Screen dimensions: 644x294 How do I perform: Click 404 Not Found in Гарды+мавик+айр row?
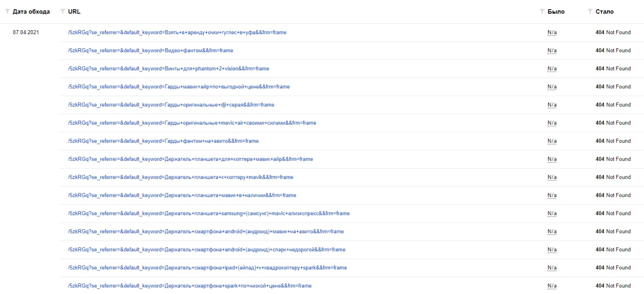pyautogui.click(x=613, y=86)
